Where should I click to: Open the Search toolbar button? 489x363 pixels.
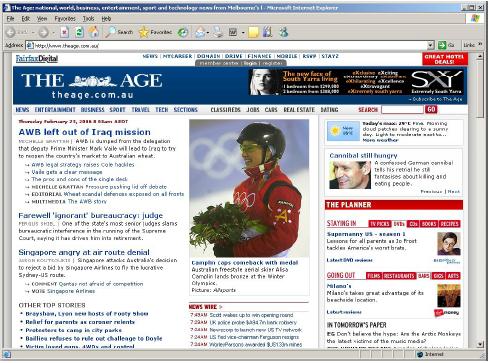tap(119, 32)
